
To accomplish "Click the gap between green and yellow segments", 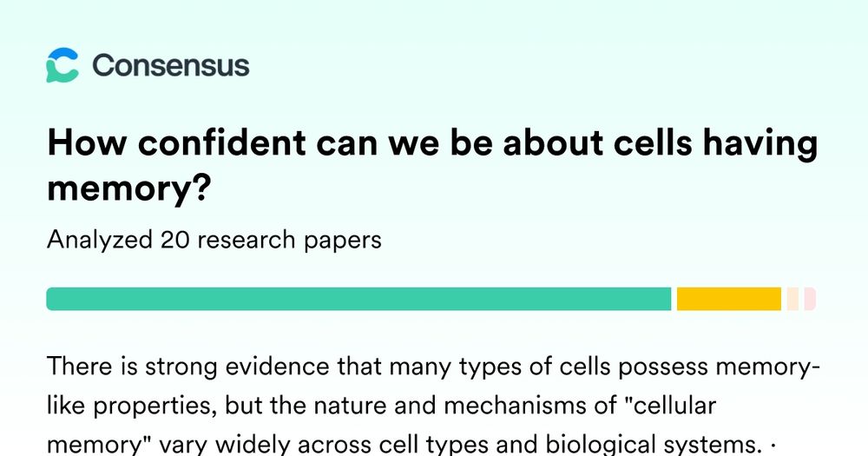I will click(674, 299).
